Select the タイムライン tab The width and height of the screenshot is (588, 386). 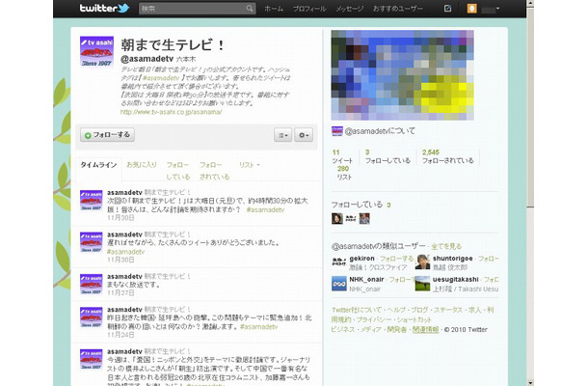point(98,165)
